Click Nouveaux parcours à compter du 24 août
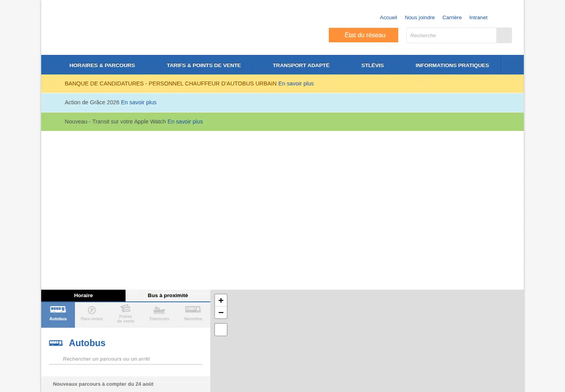 103,384
